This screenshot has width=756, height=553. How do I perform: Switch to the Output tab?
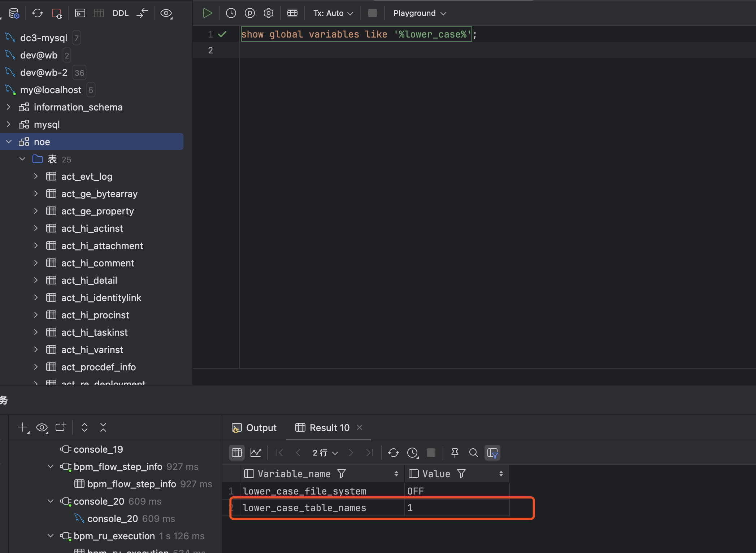point(254,428)
